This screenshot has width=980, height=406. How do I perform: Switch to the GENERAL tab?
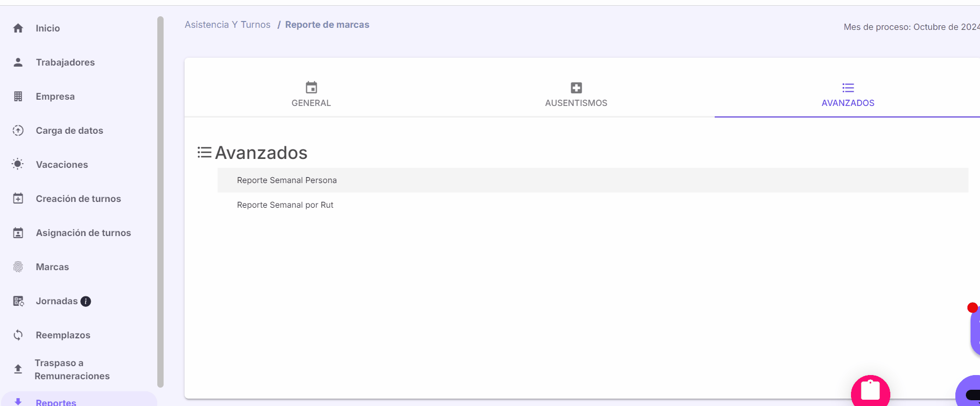point(311,94)
